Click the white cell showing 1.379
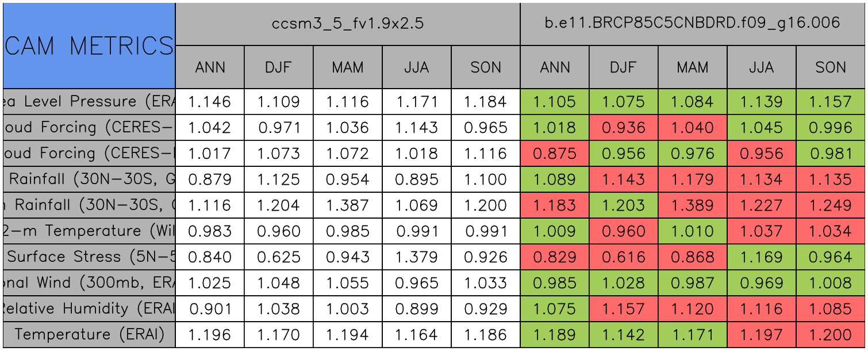868x351 pixels. click(417, 257)
